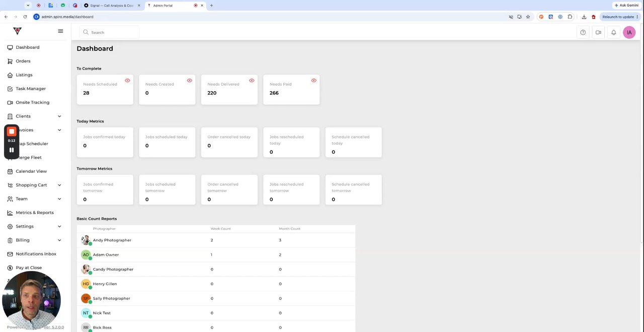Open the notifications bell icon
644x332 pixels.
(613, 32)
